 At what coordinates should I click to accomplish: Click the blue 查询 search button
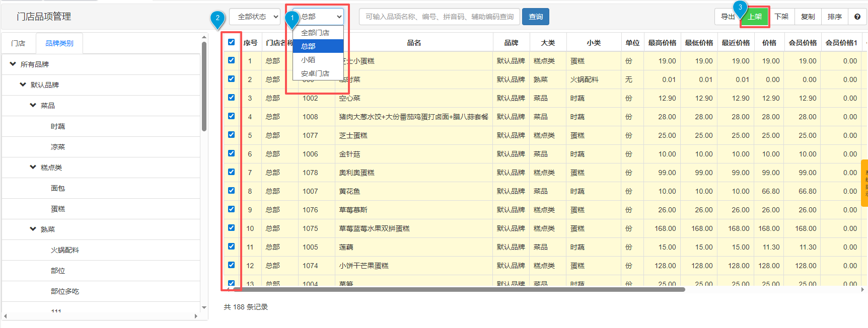tap(535, 17)
